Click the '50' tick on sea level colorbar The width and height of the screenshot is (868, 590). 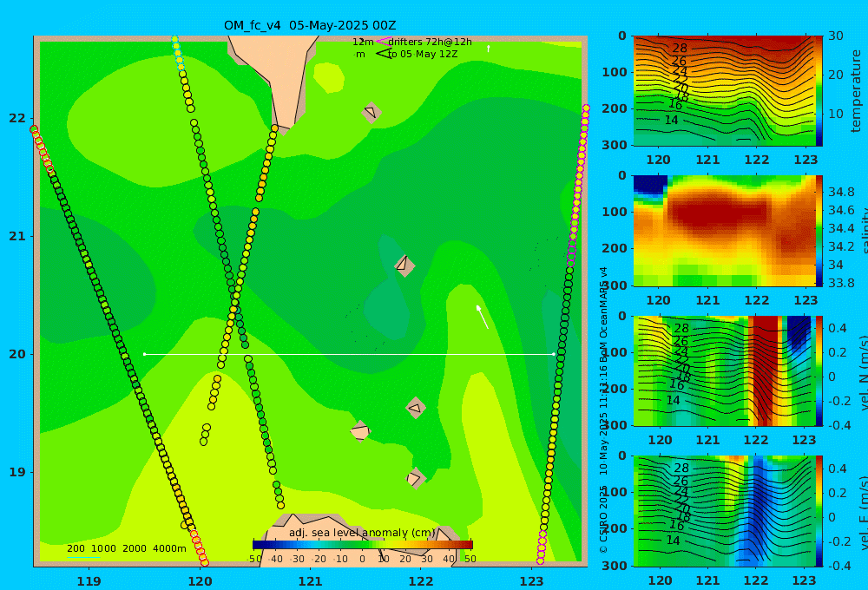click(x=470, y=559)
